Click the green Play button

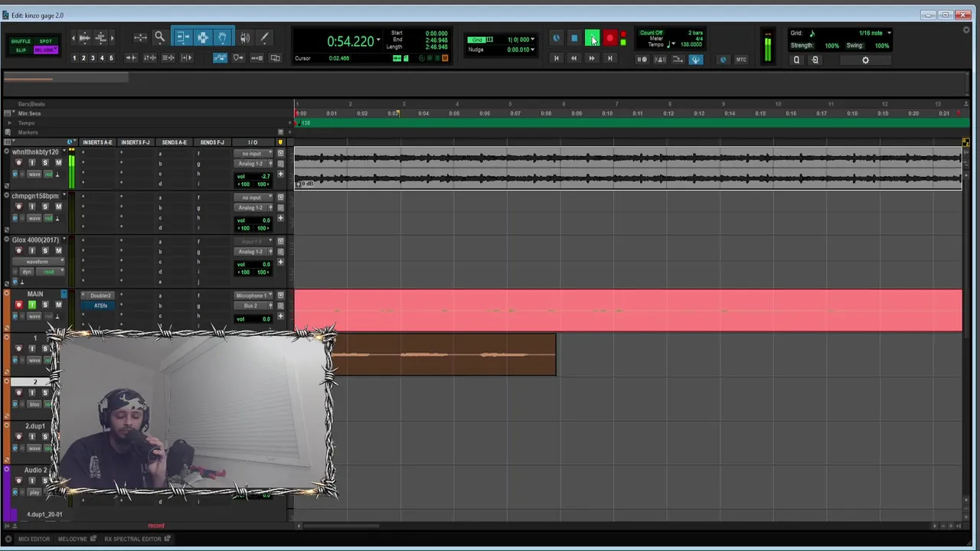(x=592, y=38)
